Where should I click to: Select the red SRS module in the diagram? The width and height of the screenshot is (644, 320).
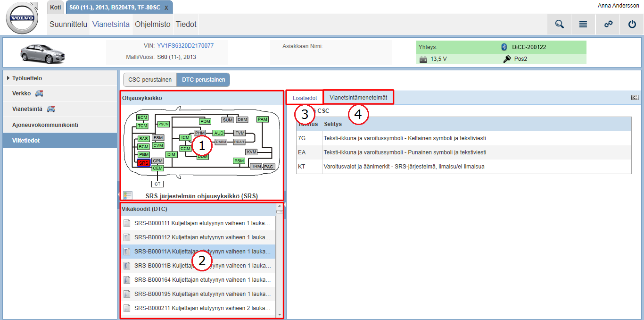pos(144,163)
